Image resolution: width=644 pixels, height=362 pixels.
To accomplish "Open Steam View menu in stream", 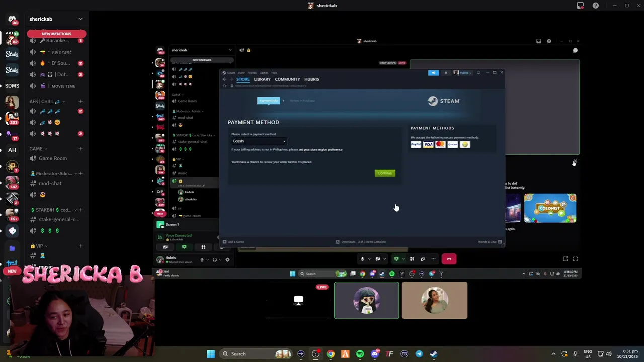I will click(241, 73).
